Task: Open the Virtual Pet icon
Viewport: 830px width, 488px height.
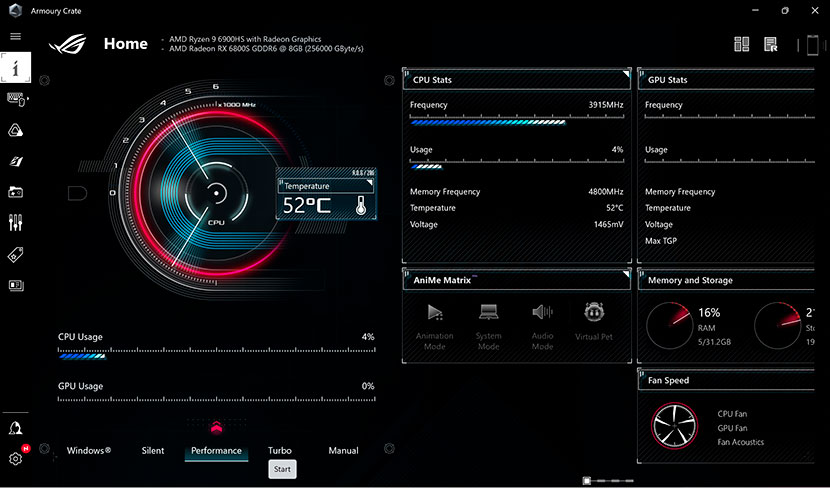Action: pyautogui.click(x=594, y=312)
